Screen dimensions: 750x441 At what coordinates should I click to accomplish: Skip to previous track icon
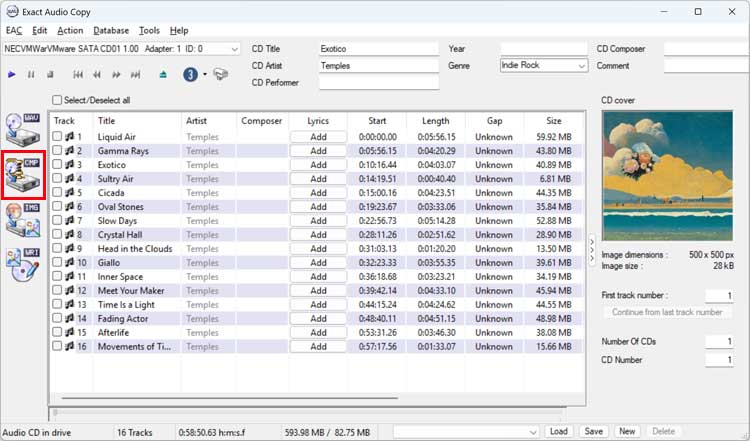tap(78, 75)
